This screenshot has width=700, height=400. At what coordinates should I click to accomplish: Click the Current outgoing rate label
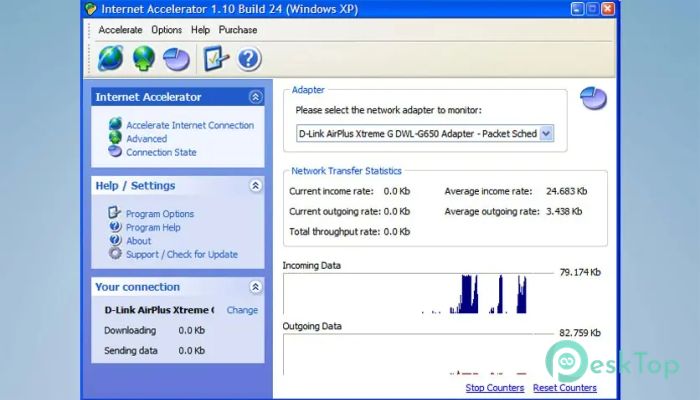point(335,211)
